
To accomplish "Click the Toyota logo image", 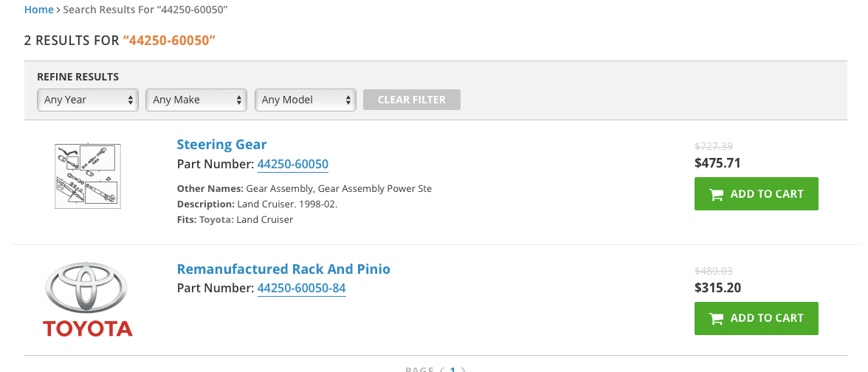I will point(87,300).
